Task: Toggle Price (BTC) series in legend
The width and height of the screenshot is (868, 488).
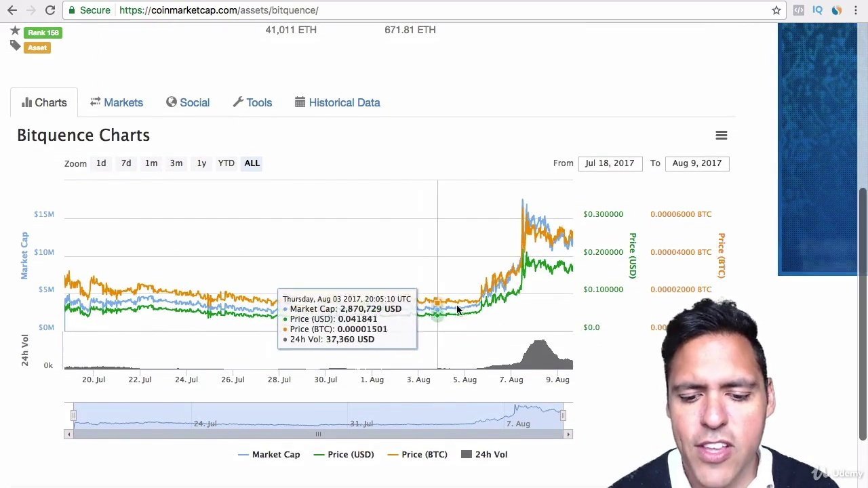Action: coord(418,454)
